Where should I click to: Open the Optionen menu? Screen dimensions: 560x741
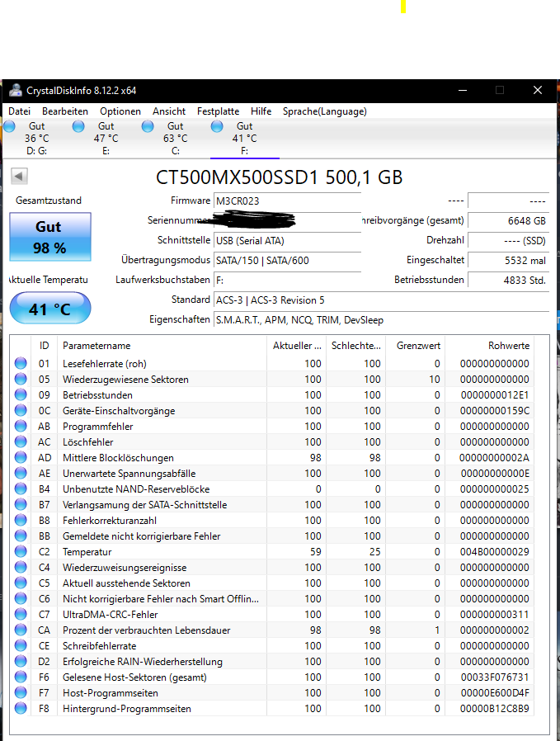pos(120,111)
